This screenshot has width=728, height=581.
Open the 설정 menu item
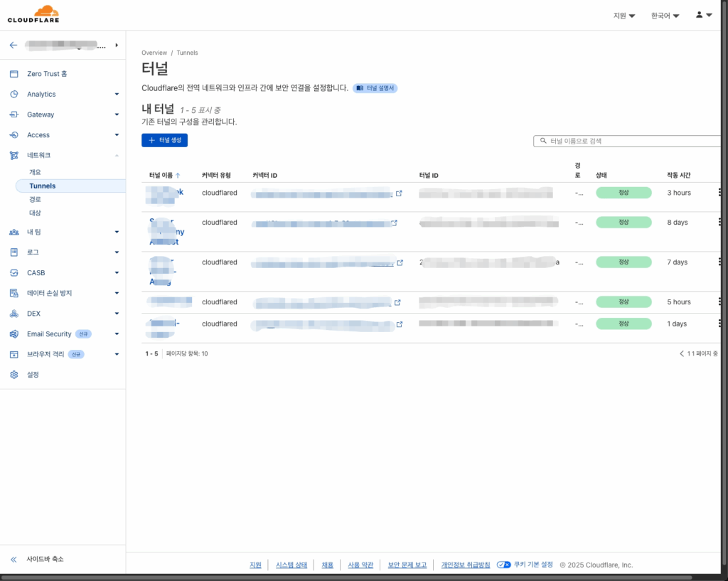point(33,375)
